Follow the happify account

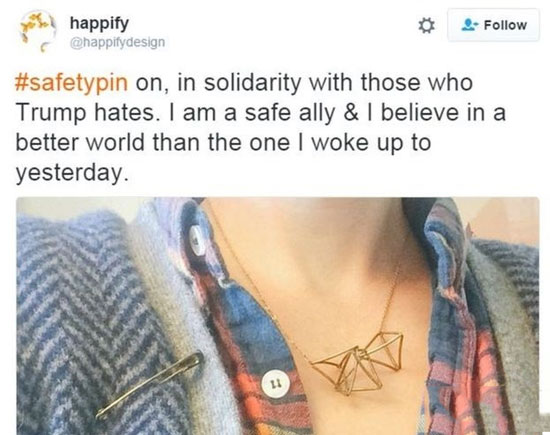click(493, 25)
